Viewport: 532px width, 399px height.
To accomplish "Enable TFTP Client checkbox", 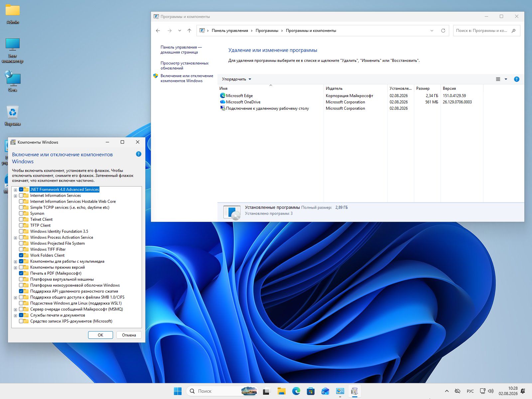I will tap(21, 225).
